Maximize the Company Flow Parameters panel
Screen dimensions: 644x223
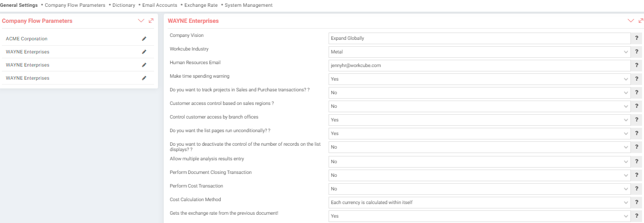tap(151, 21)
